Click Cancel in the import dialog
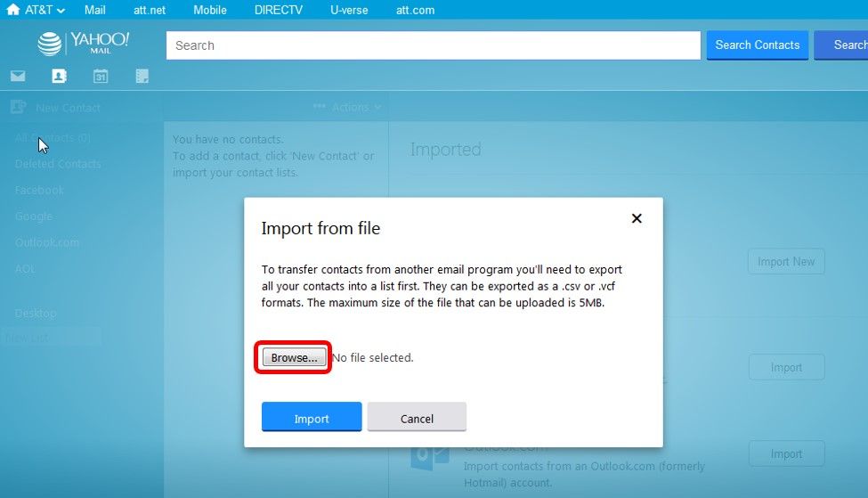This screenshot has height=498, width=868. click(x=417, y=417)
